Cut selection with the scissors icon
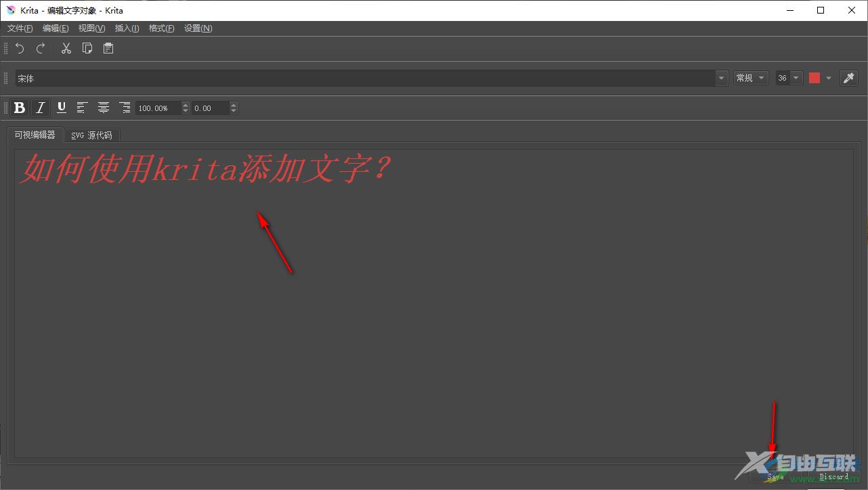Screen dimensions: 868x490 pos(66,48)
